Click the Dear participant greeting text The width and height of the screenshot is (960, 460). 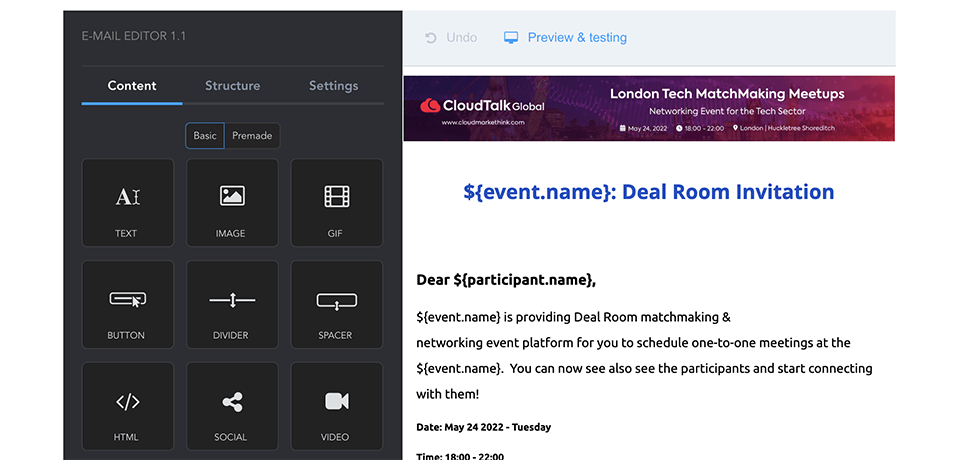(506, 280)
